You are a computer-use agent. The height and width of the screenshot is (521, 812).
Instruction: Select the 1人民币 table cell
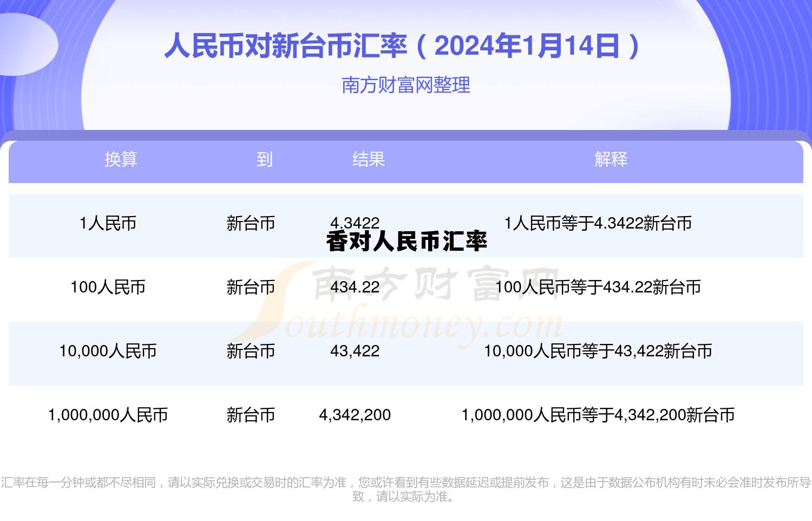click(x=107, y=222)
